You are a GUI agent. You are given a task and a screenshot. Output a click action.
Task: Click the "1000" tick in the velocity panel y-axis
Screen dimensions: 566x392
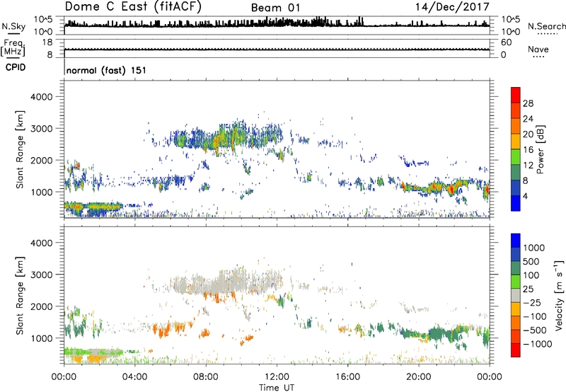pyautogui.click(x=41, y=338)
